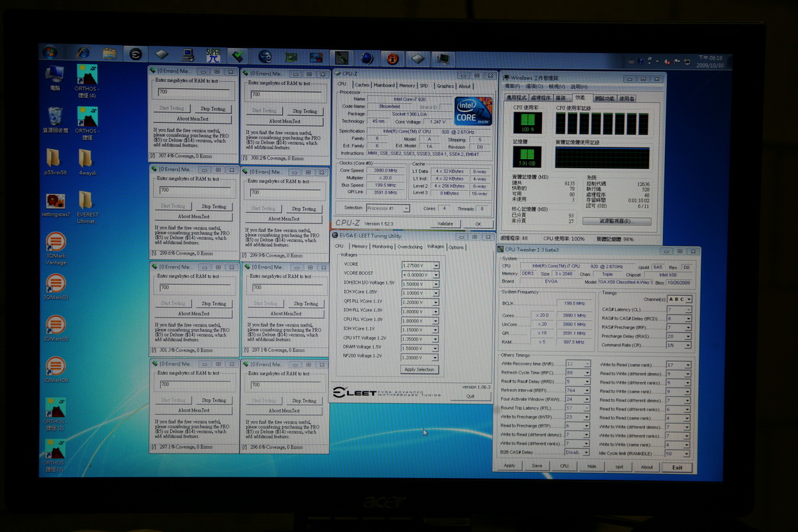Click the Save button in CPU-Tweaker
Screen dimensions: 798x532
pyautogui.click(x=537, y=466)
